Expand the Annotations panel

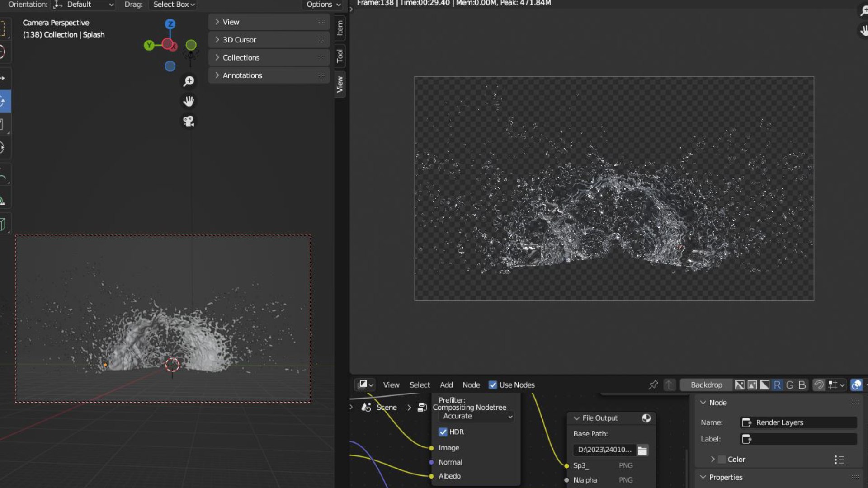pos(269,75)
